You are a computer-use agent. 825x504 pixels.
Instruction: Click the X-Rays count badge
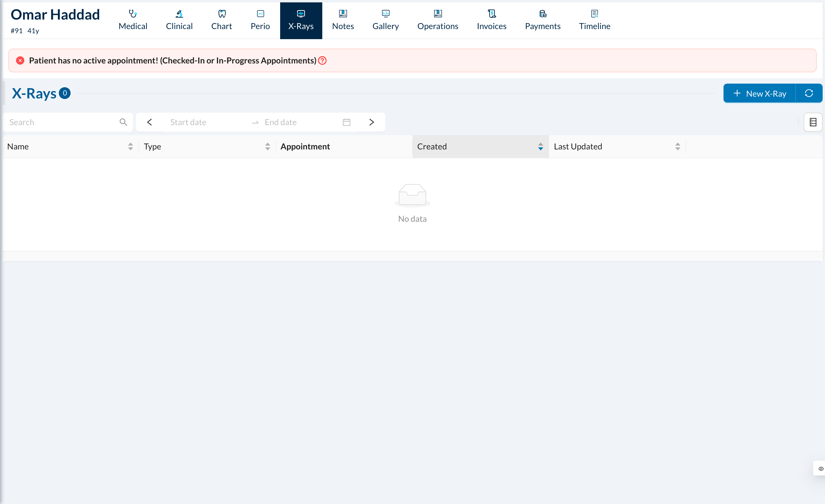point(65,93)
